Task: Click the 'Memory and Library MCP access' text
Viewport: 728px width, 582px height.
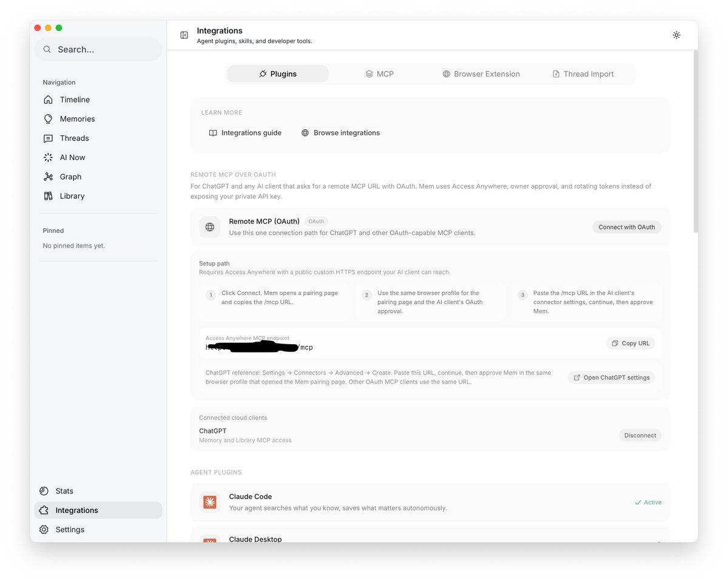Action: (245, 440)
